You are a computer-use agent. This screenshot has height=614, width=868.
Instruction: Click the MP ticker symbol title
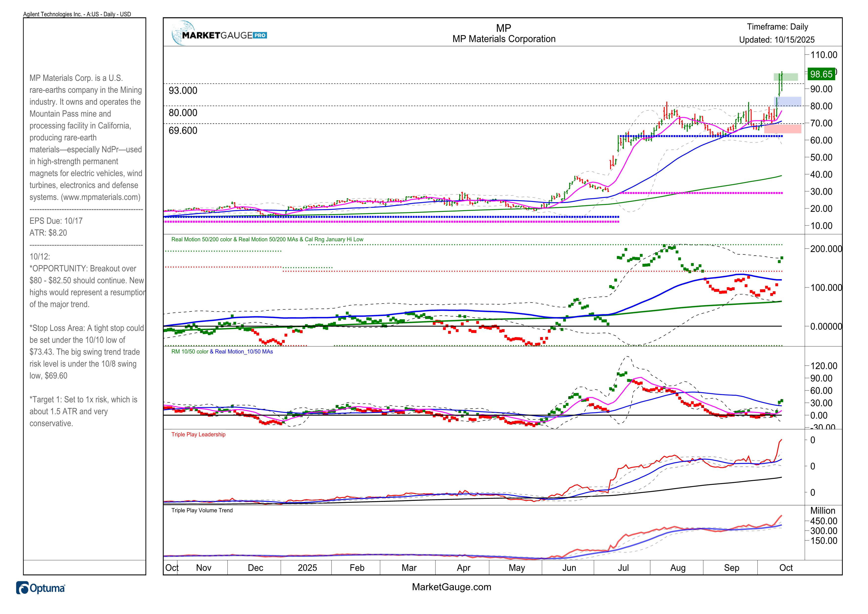point(504,28)
